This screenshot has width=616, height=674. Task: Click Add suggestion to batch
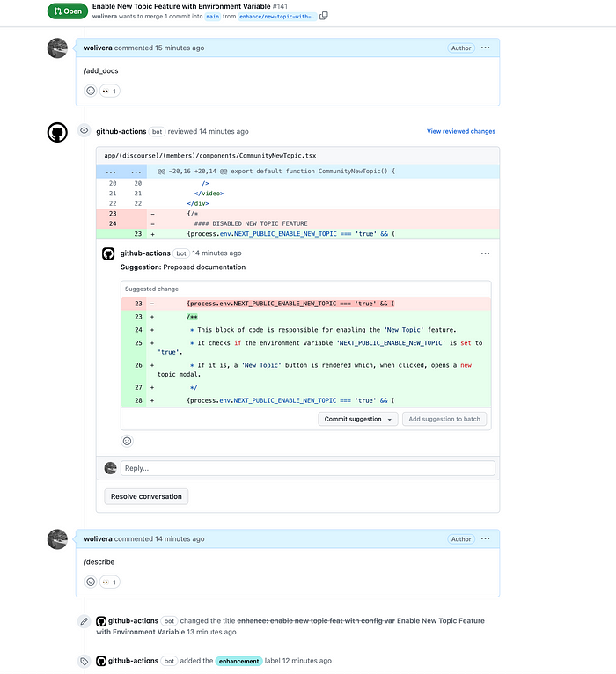click(x=444, y=419)
